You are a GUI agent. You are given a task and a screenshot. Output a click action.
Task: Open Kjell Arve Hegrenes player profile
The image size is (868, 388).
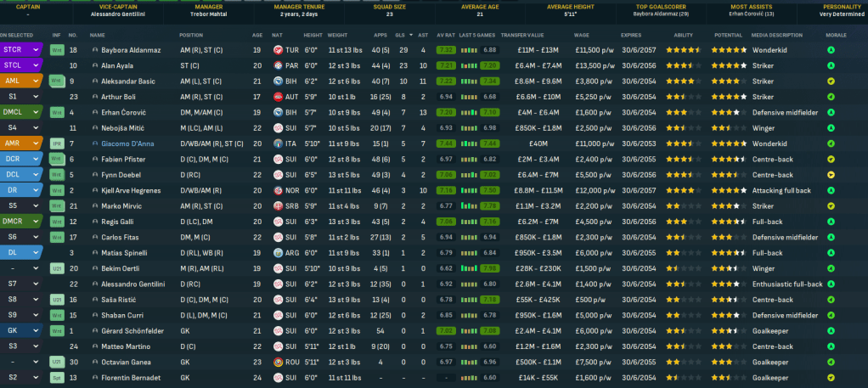tap(134, 190)
